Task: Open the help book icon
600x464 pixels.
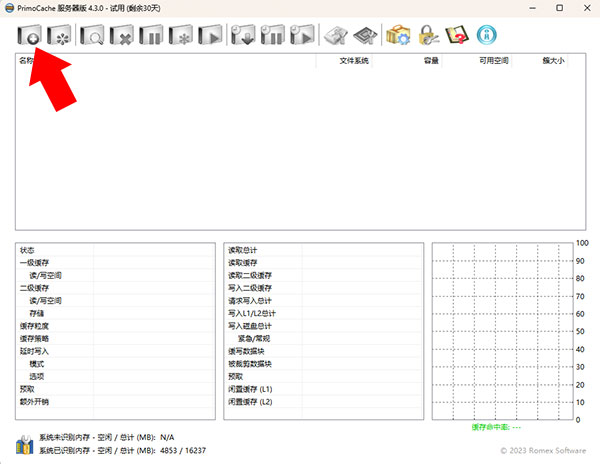Action: point(457,35)
